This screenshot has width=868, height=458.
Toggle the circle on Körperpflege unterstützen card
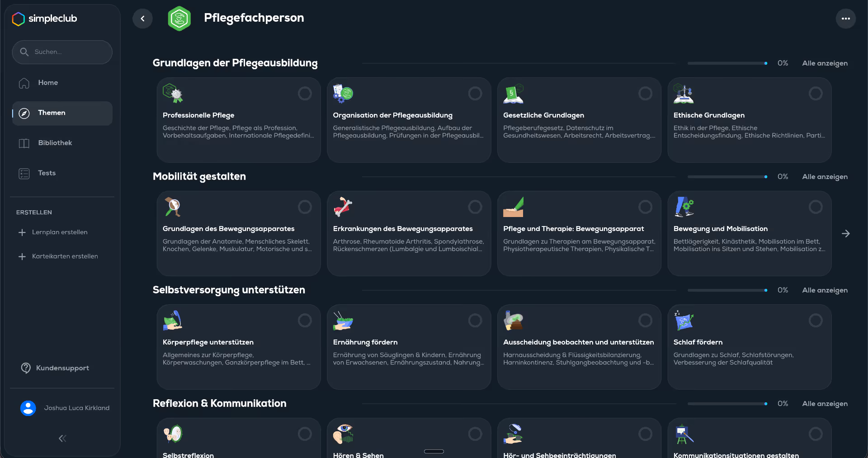(x=305, y=321)
